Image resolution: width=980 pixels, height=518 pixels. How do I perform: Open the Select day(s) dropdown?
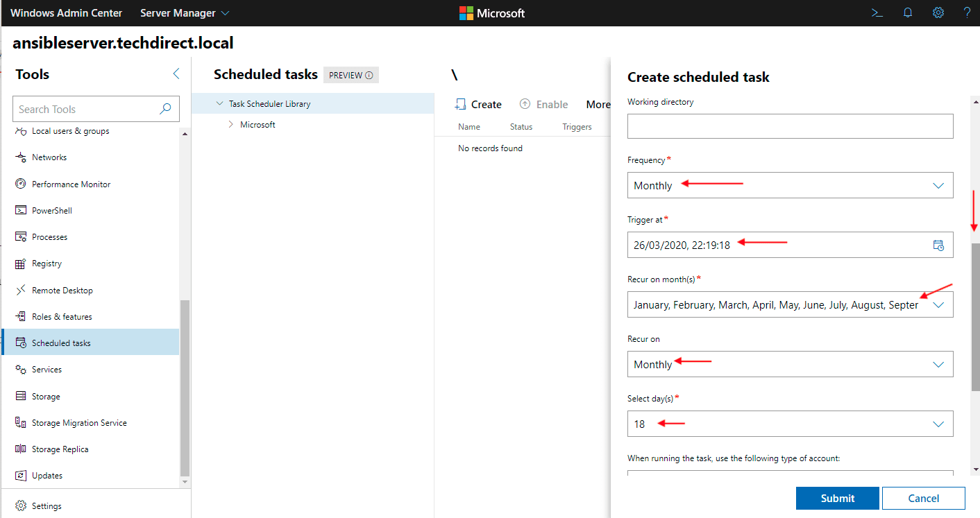pos(790,424)
